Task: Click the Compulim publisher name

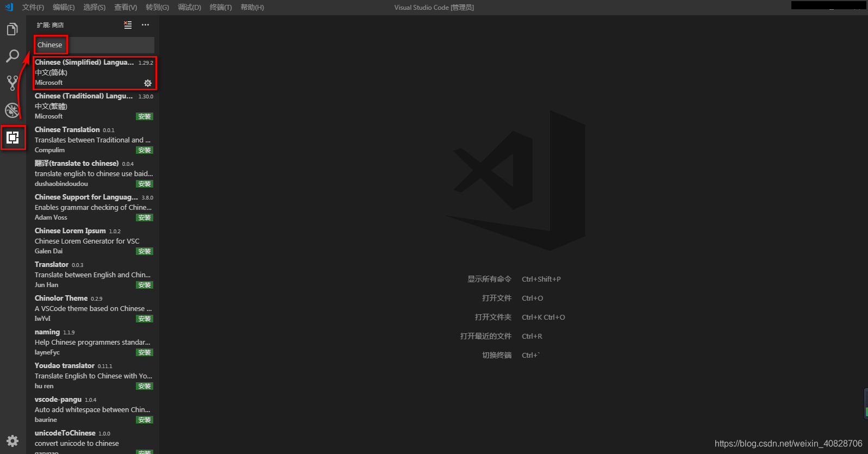Action: tap(49, 150)
